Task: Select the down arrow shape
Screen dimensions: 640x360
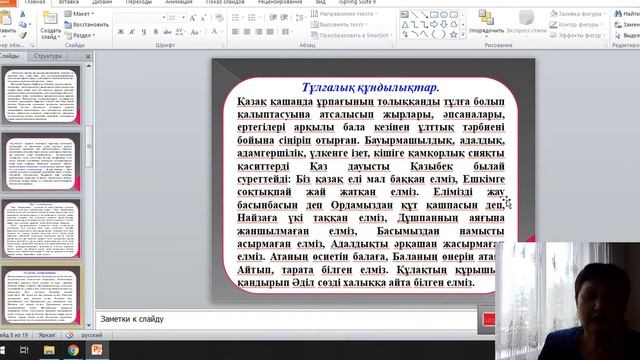Action: (x=444, y=24)
